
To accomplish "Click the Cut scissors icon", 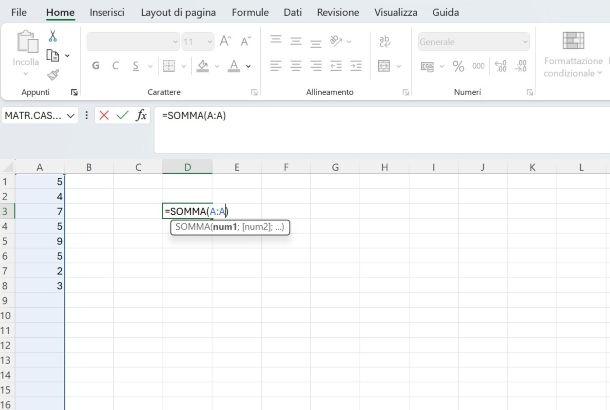I will coord(53,36).
